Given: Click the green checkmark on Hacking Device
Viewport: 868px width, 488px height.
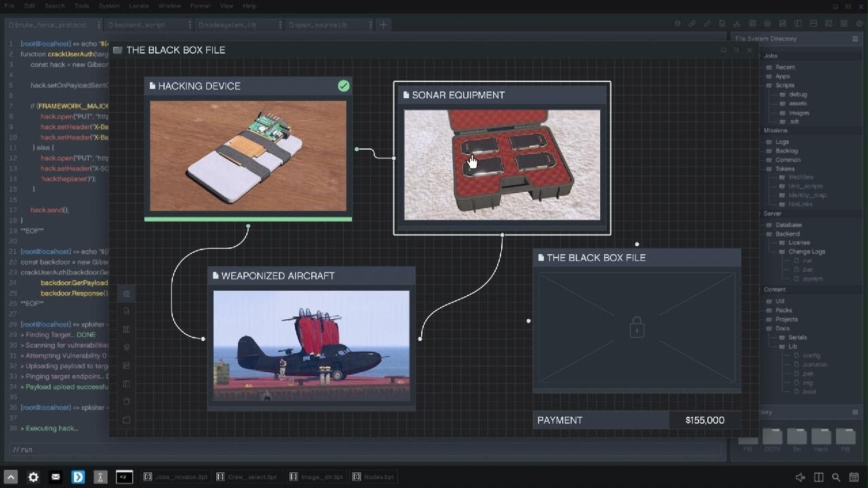Looking at the screenshot, I should (x=344, y=86).
